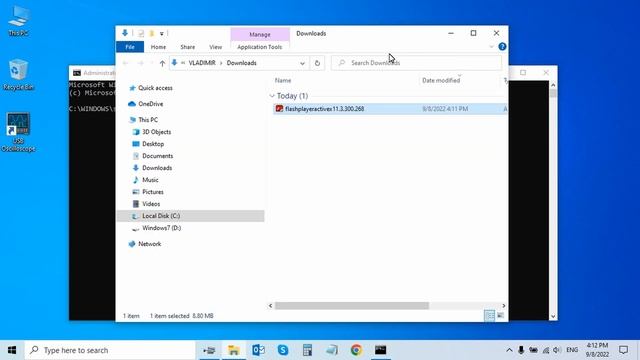Switch to Details view layout
This screenshot has width=640, height=360.
pos(489,316)
